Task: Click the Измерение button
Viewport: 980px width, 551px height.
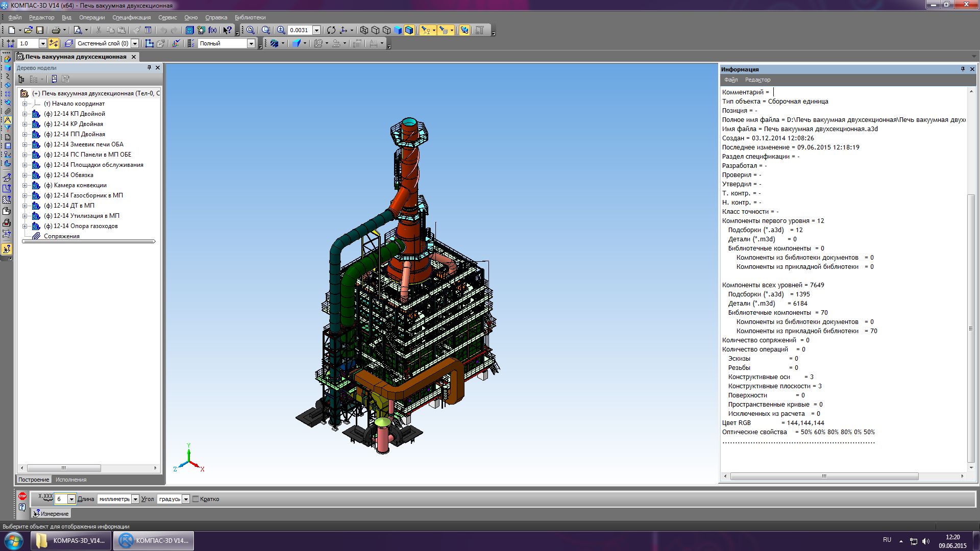Action: click(51, 514)
